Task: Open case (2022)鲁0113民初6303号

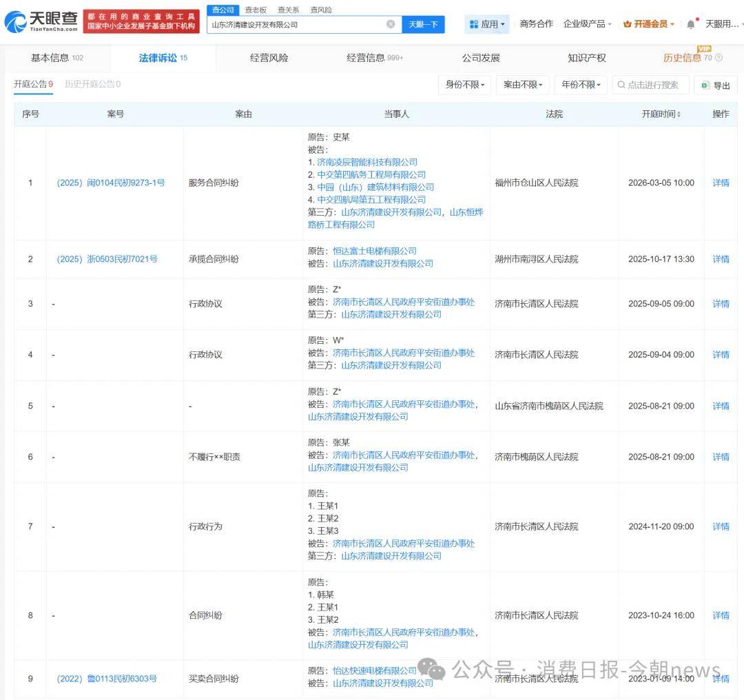Action: (107, 679)
